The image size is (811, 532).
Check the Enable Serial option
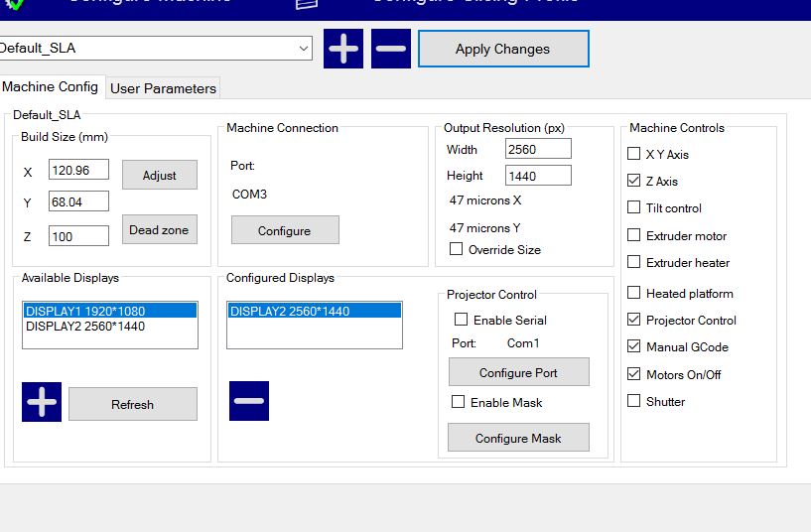(x=461, y=320)
